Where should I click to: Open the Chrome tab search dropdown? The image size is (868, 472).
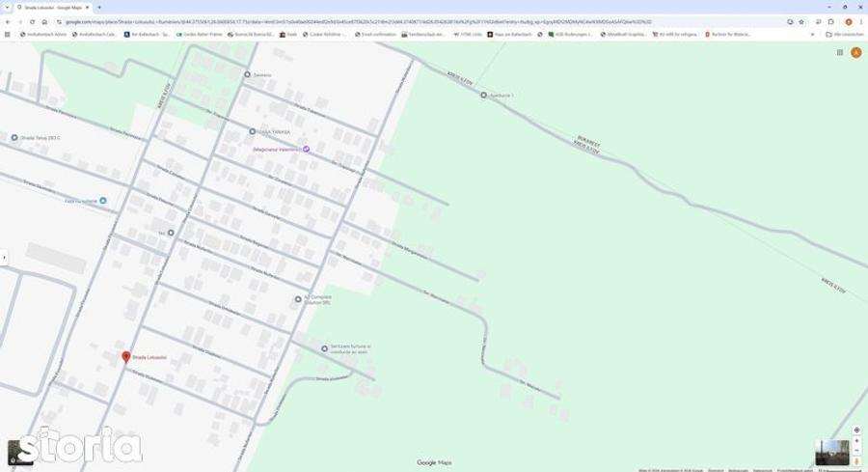[8, 7]
